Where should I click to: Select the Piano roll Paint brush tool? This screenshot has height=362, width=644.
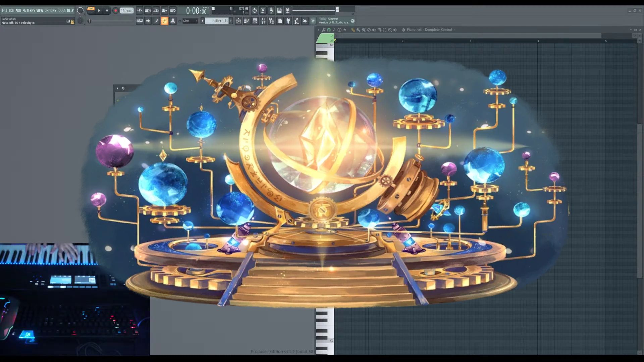pyautogui.click(x=358, y=30)
